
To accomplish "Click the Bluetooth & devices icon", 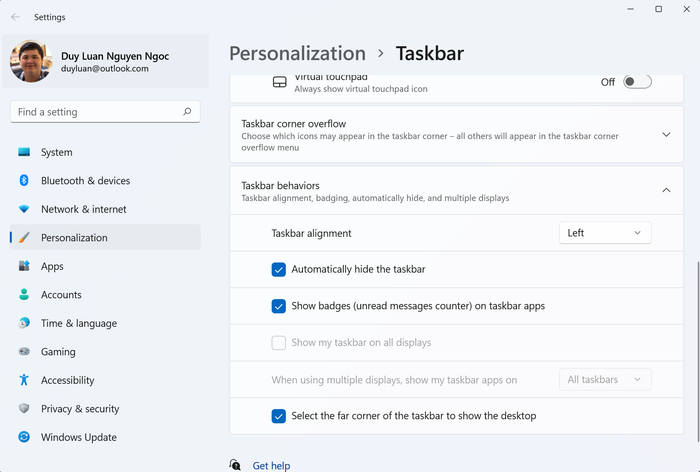I will coord(24,181).
